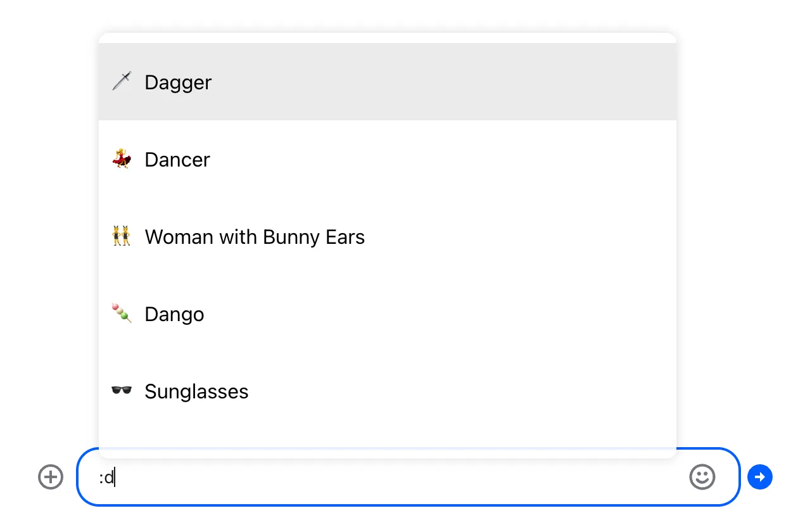Click the typed ":d" text in input
This screenshot has width=798, height=532.
106,478
